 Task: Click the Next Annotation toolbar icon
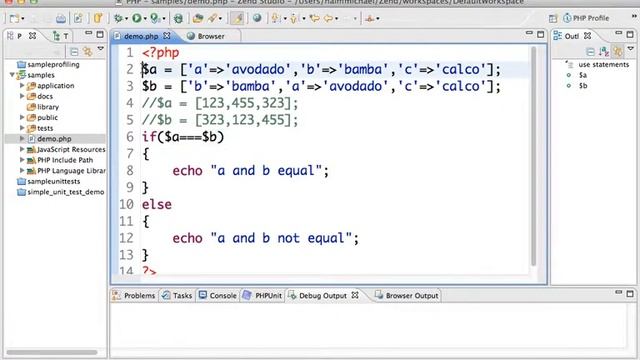(276, 18)
